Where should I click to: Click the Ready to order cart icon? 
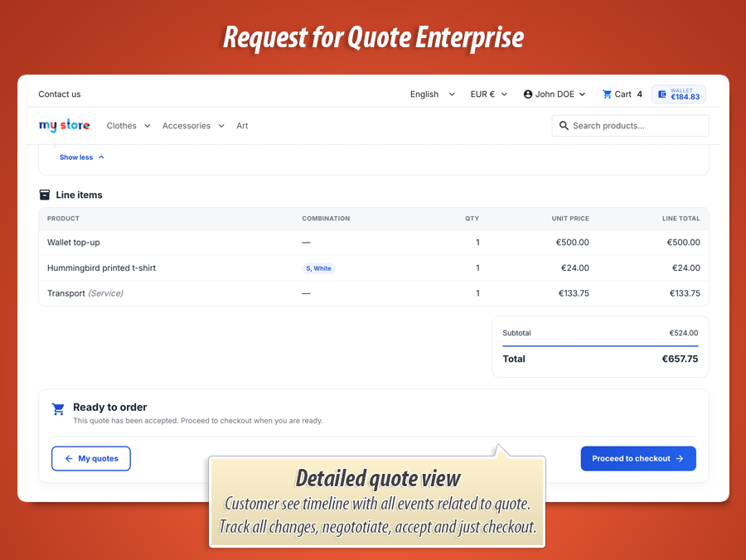58,409
